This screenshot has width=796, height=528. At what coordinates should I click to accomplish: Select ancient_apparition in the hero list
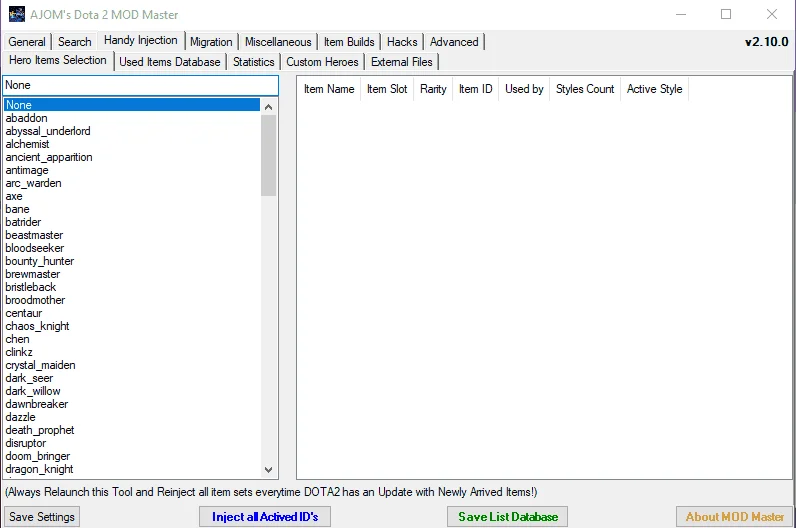pyautogui.click(x=132, y=157)
